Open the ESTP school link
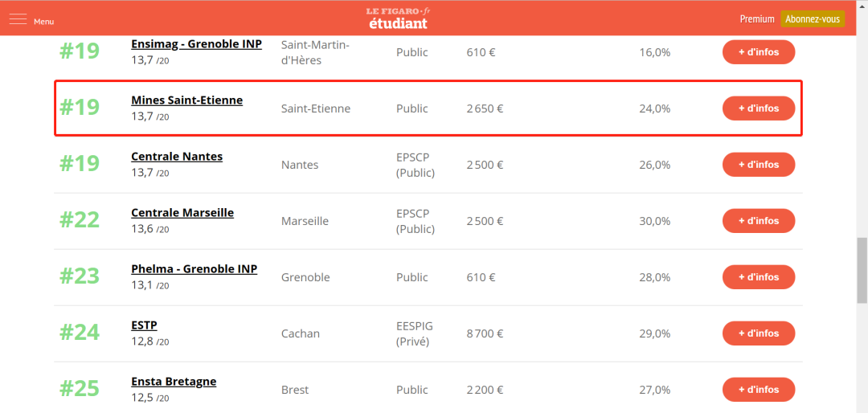Viewport: 868px width, 413px height. click(144, 325)
